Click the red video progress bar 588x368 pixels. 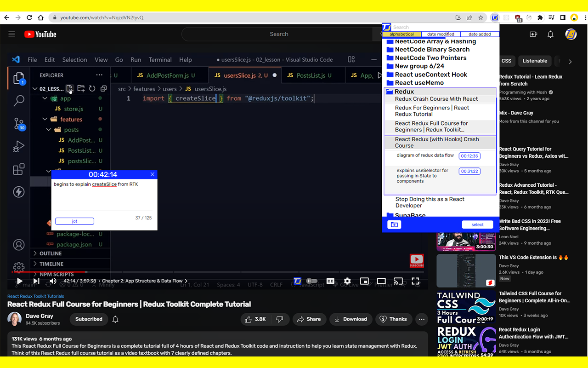click(46, 272)
